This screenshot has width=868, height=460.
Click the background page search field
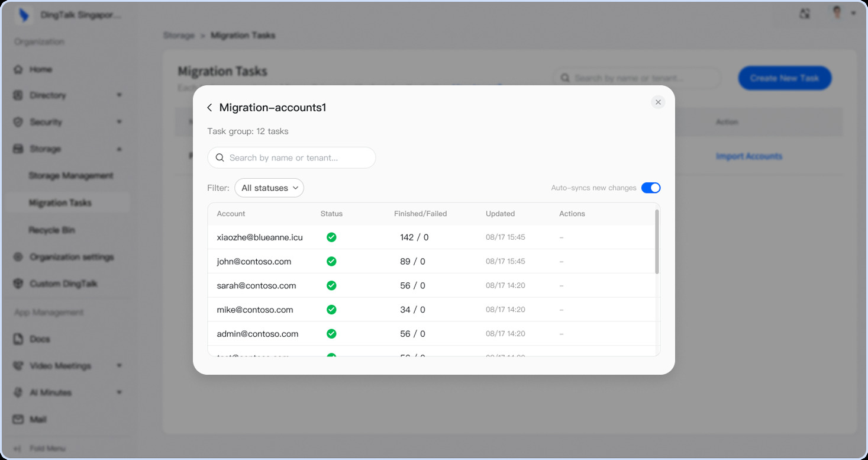(x=637, y=78)
